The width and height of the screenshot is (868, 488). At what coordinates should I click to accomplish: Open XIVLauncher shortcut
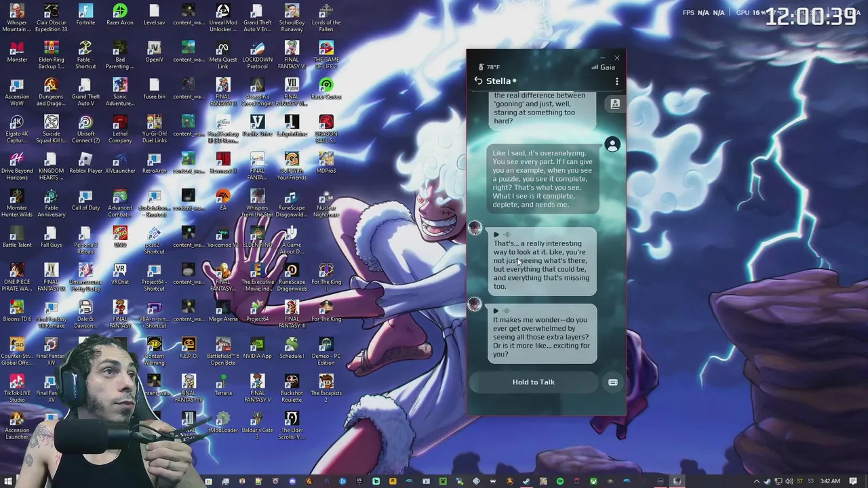(120, 163)
